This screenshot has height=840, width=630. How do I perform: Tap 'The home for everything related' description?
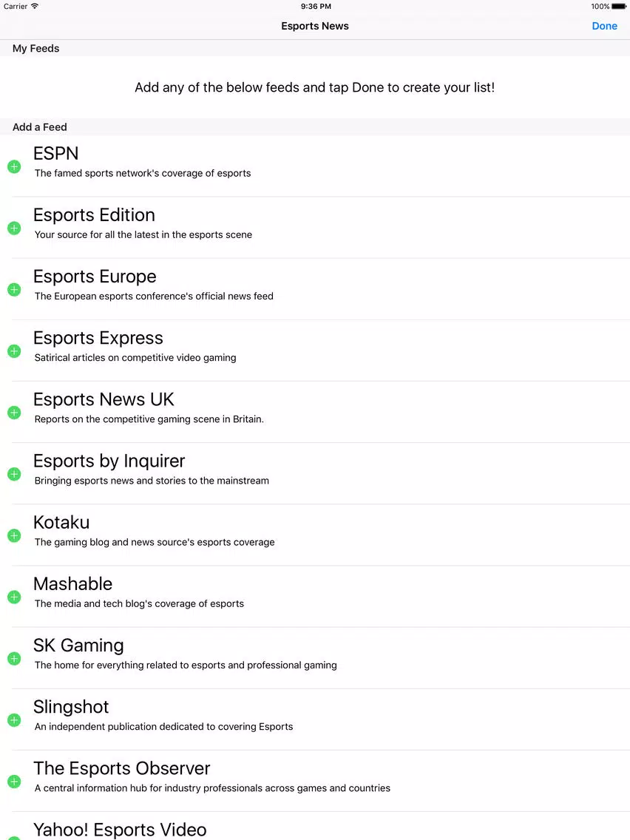click(x=186, y=665)
